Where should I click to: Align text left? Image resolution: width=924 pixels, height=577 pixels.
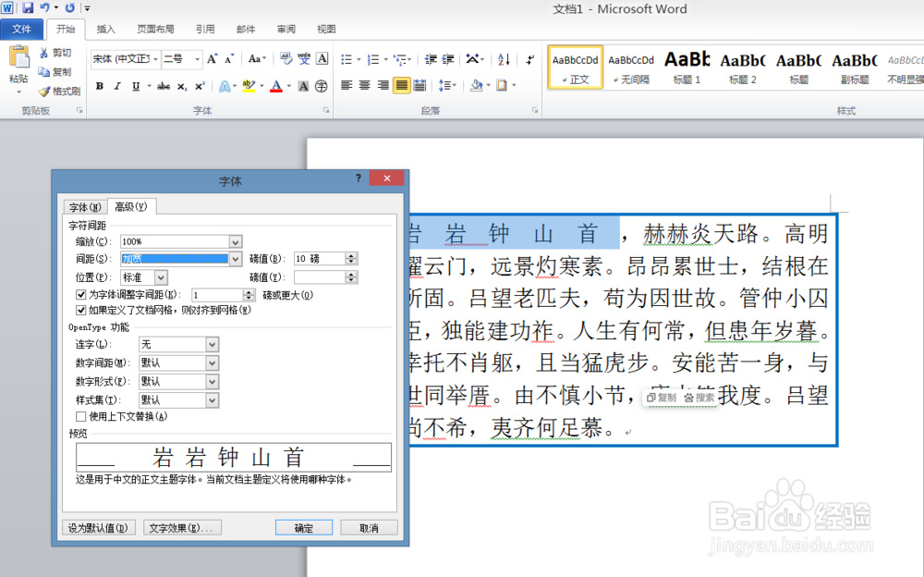346,86
